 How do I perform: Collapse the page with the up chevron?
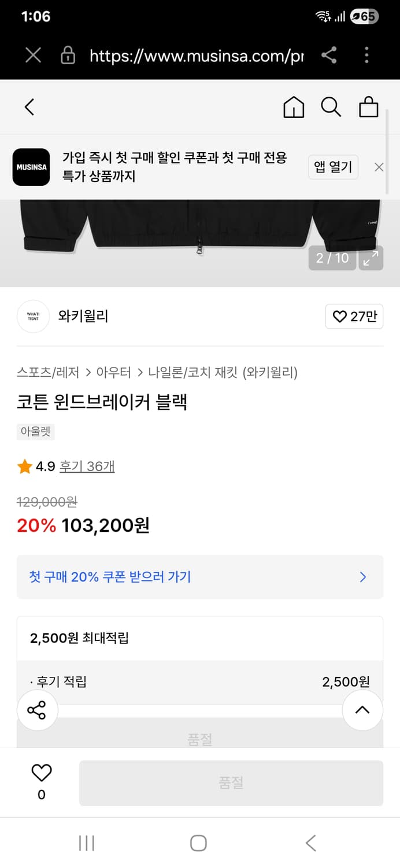click(362, 710)
